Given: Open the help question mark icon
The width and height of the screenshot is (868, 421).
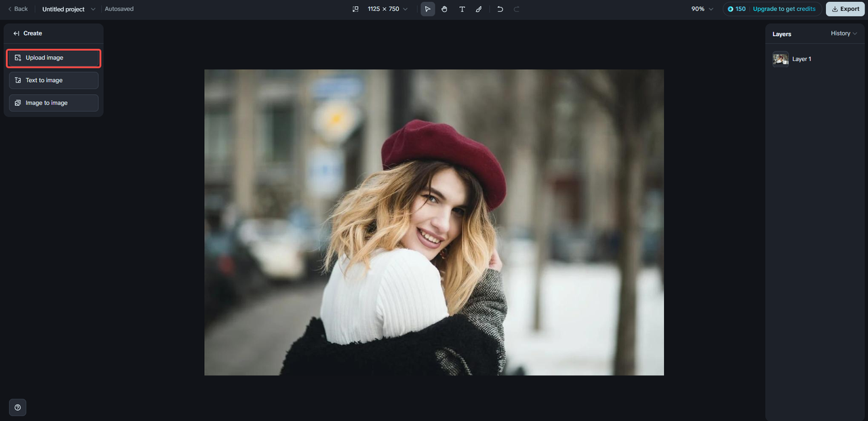Looking at the screenshot, I should click(x=18, y=407).
